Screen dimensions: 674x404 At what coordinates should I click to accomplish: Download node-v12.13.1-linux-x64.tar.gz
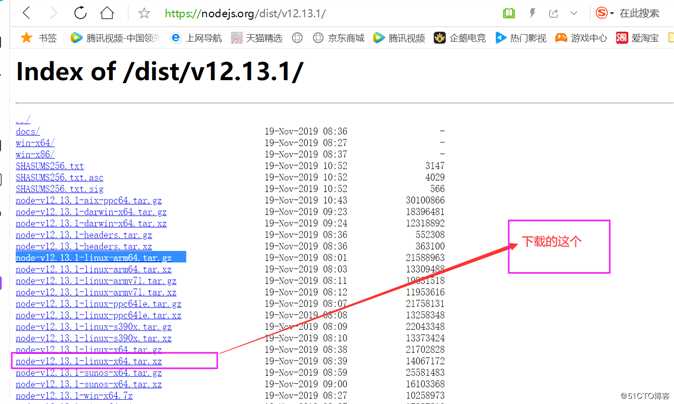tap(89, 350)
